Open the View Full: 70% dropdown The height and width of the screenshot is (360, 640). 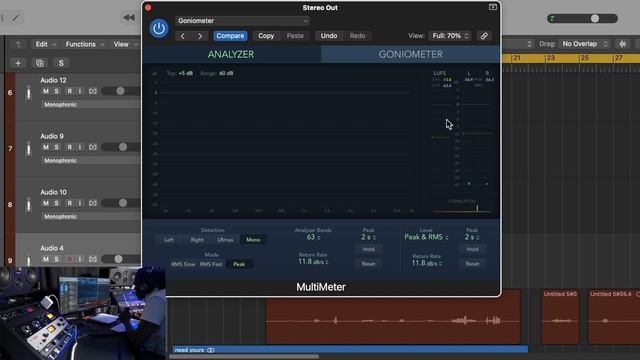click(x=450, y=36)
